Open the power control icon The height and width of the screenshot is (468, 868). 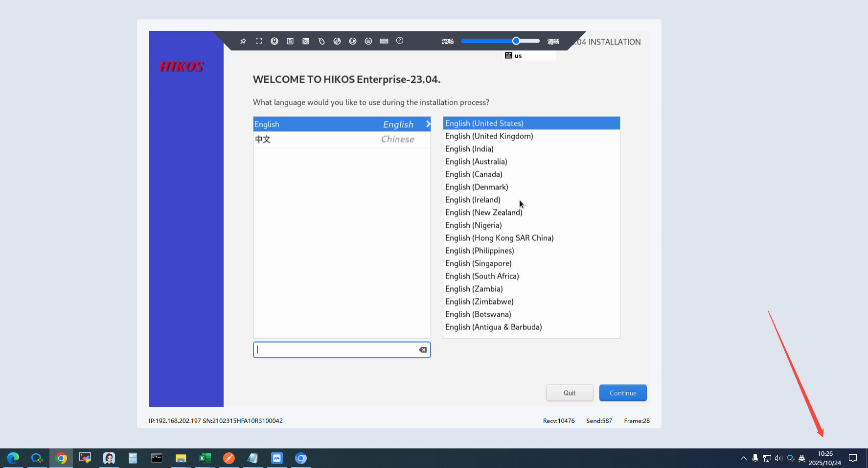tap(274, 41)
